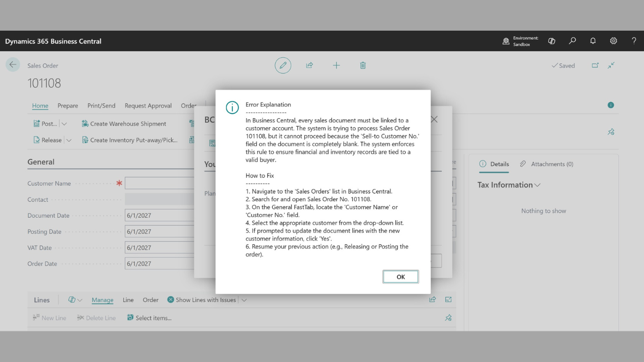Viewport: 644px width, 362px height.
Task: Select the Details tab in the FactBox
Action: (x=494, y=164)
